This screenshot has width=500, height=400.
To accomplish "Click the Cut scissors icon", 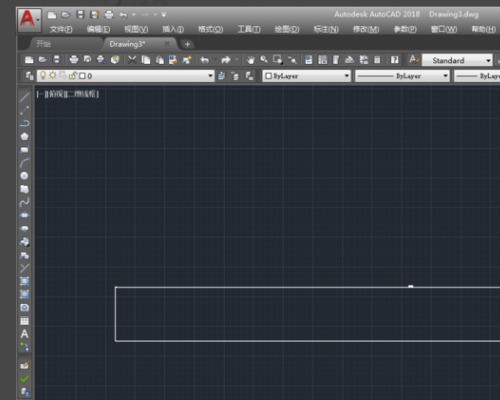I will coord(132,60).
